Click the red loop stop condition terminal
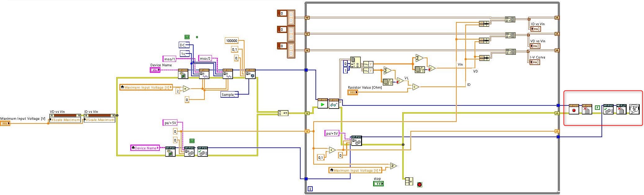 click(419, 184)
